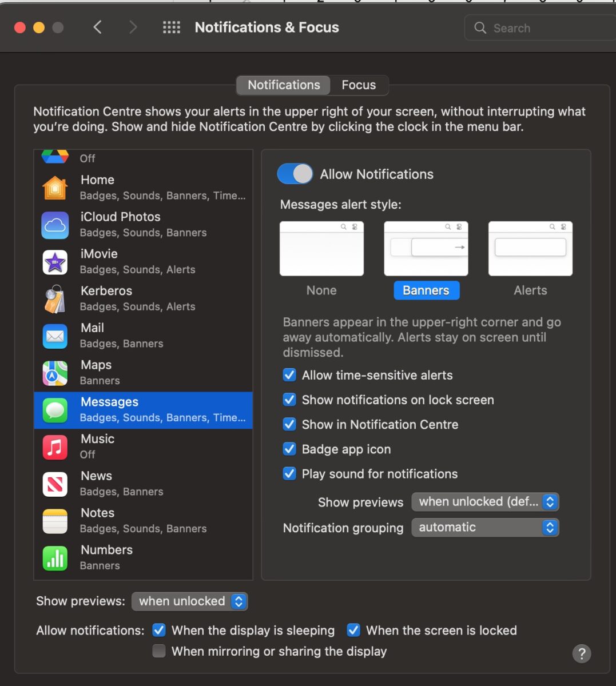
Task: Uncheck When the display is sleeping
Action: 159,630
